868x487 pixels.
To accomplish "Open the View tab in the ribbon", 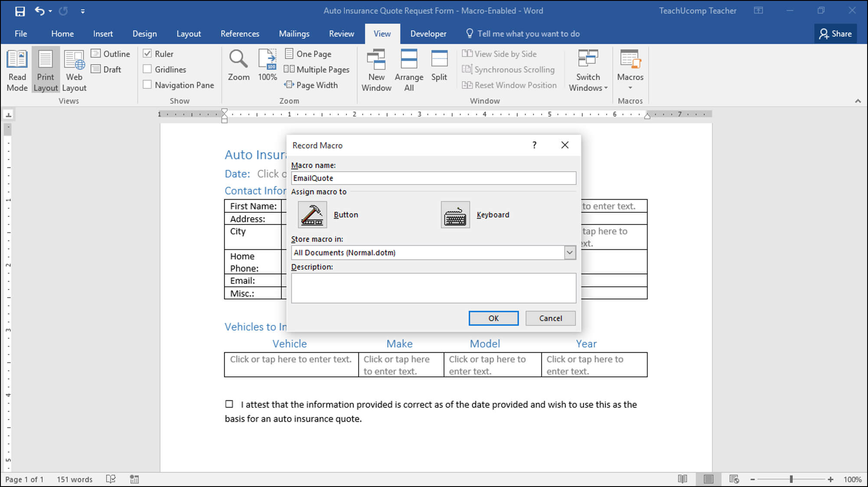I will point(382,33).
